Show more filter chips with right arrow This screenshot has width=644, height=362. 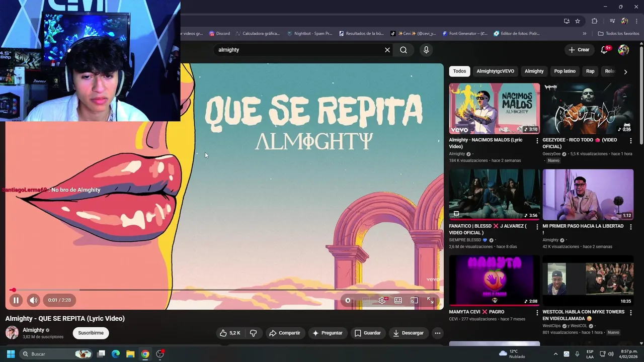(625, 72)
